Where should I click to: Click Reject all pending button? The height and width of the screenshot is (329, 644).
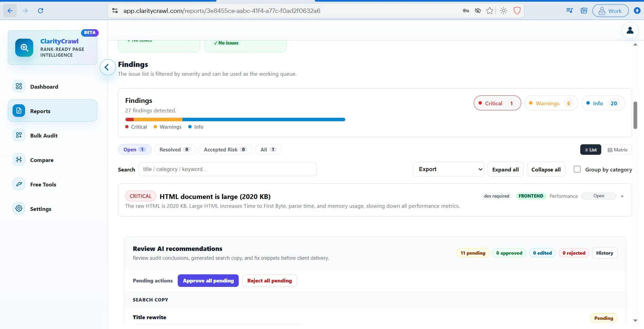pyautogui.click(x=269, y=280)
